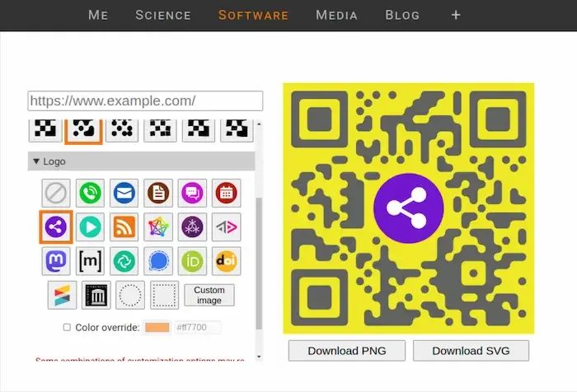Select the striped colorful S-shaped logo
This screenshot has height=392, width=577.
point(62,295)
